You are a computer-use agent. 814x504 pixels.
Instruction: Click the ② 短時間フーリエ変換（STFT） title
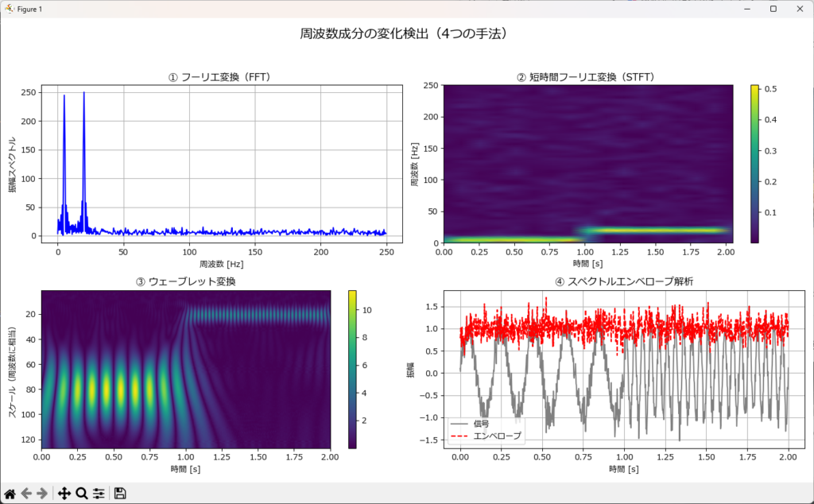(x=585, y=77)
